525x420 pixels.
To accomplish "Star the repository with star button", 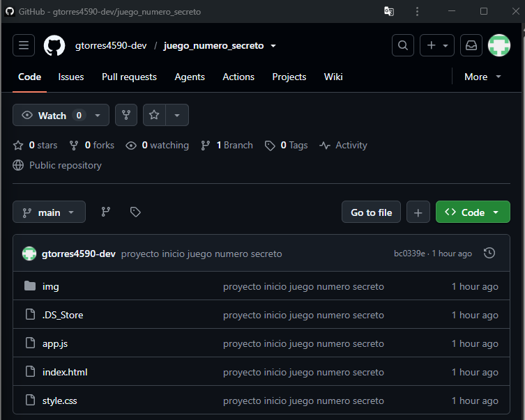I will coord(154,115).
